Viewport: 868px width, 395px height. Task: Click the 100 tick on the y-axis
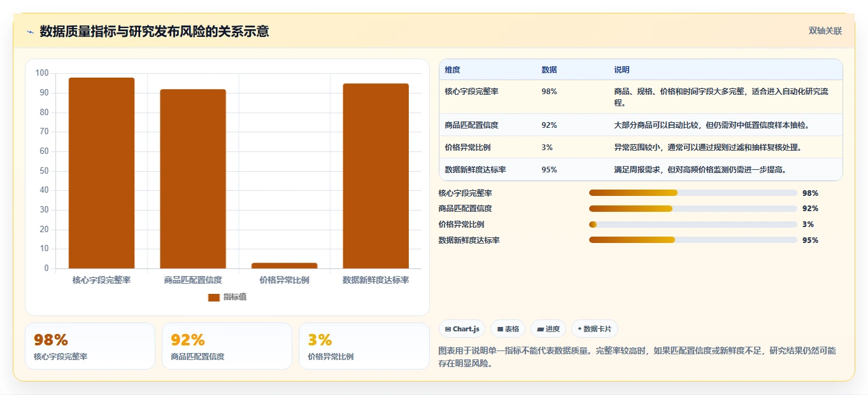coord(42,73)
